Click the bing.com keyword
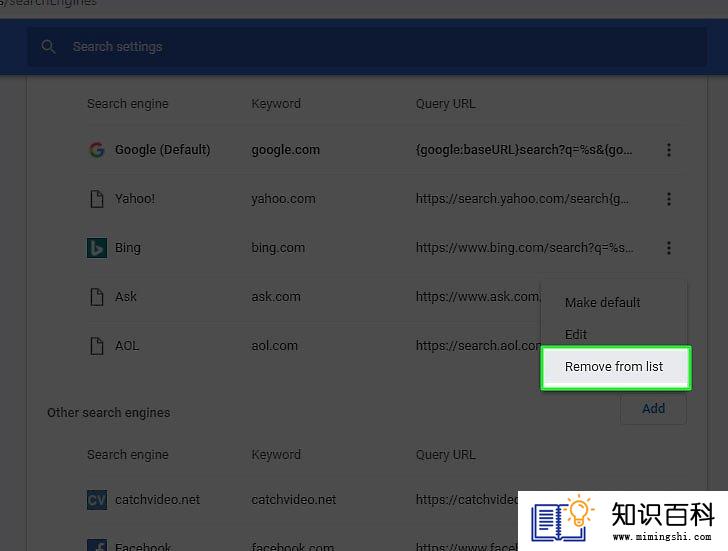The width and height of the screenshot is (728, 551). tap(278, 247)
